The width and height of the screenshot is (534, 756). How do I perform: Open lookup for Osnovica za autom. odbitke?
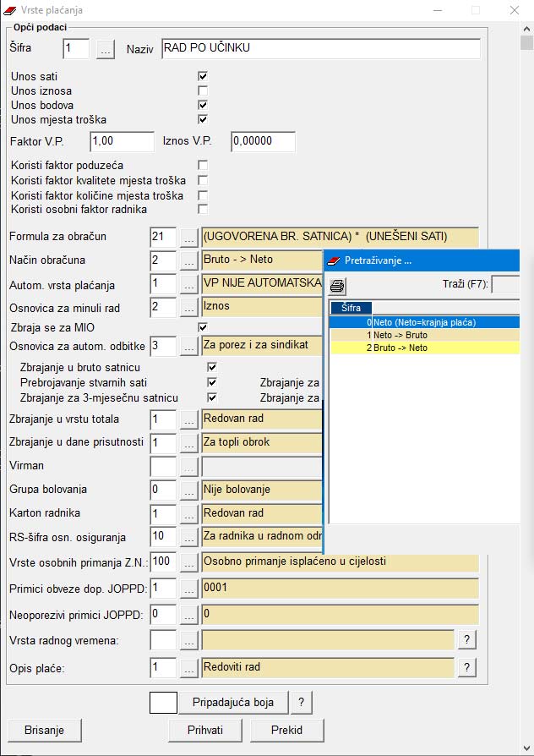point(189,347)
